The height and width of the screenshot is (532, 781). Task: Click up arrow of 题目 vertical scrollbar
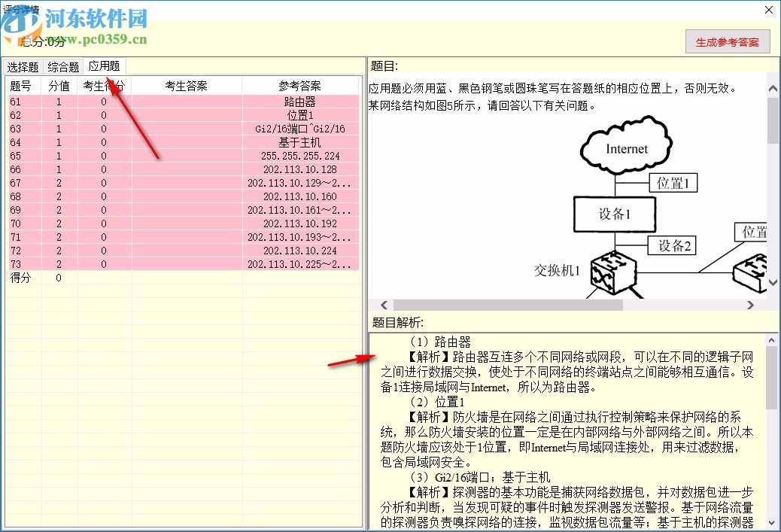pyautogui.click(x=773, y=89)
